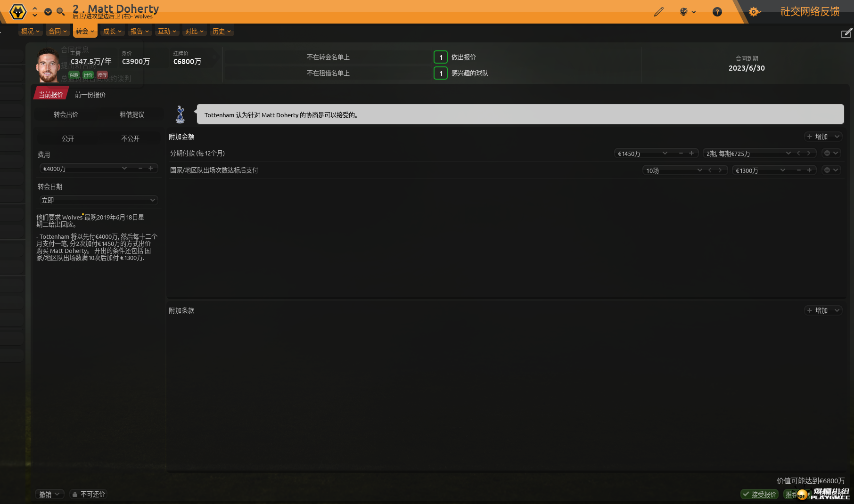Click next arrow on 10场 appearances field
The image size is (854, 504).
coord(720,170)
